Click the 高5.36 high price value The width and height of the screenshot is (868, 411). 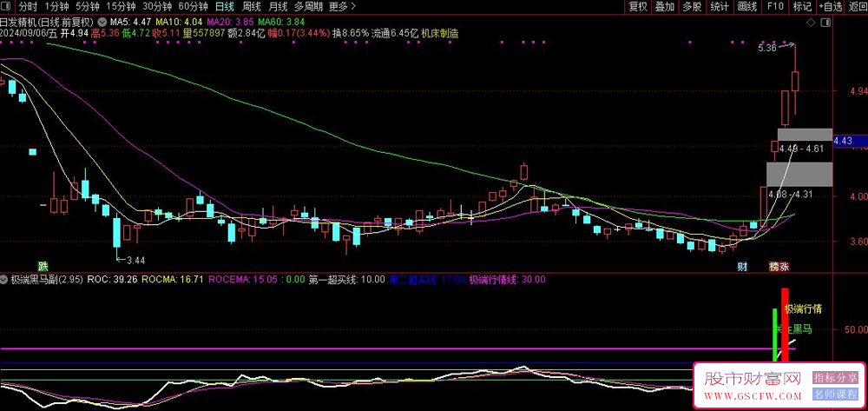click(105, 33)
